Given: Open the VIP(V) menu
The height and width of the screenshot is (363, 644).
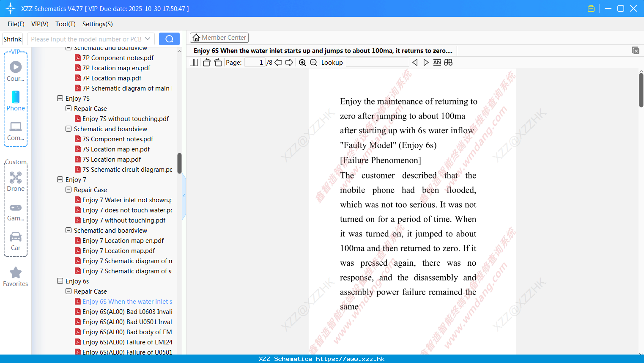Looking at the screenshot, I should click(x=40, y=24).
